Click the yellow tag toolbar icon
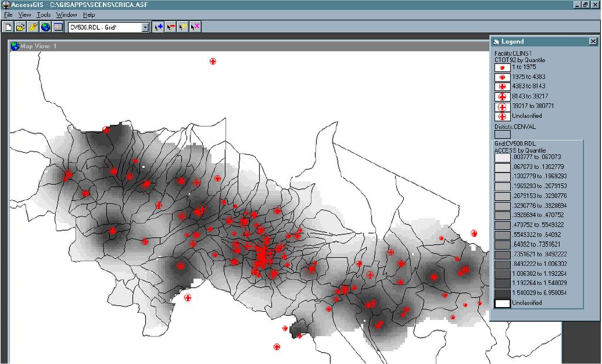 [33, 27]
